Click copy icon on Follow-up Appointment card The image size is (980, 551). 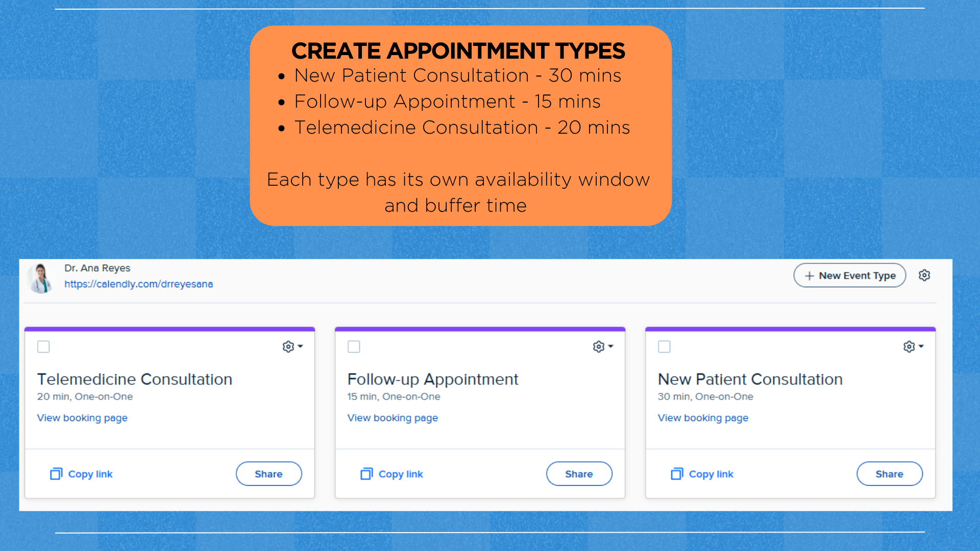(366, 474)
